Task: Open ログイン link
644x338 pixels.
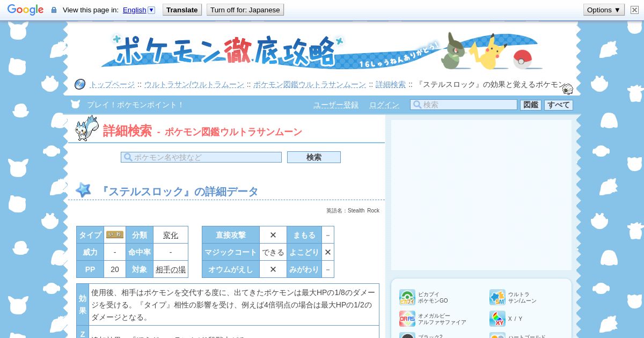Action: click(384, 105)
